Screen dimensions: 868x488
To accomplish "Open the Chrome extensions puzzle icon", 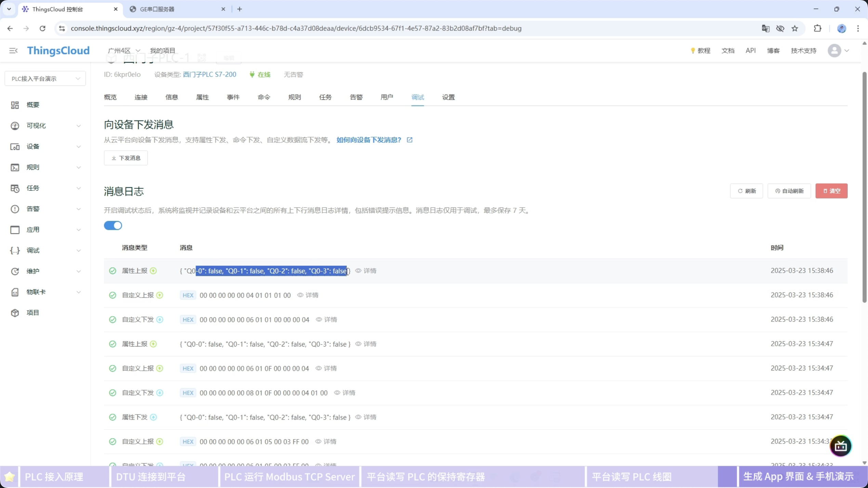I will (x=817, y=28).
